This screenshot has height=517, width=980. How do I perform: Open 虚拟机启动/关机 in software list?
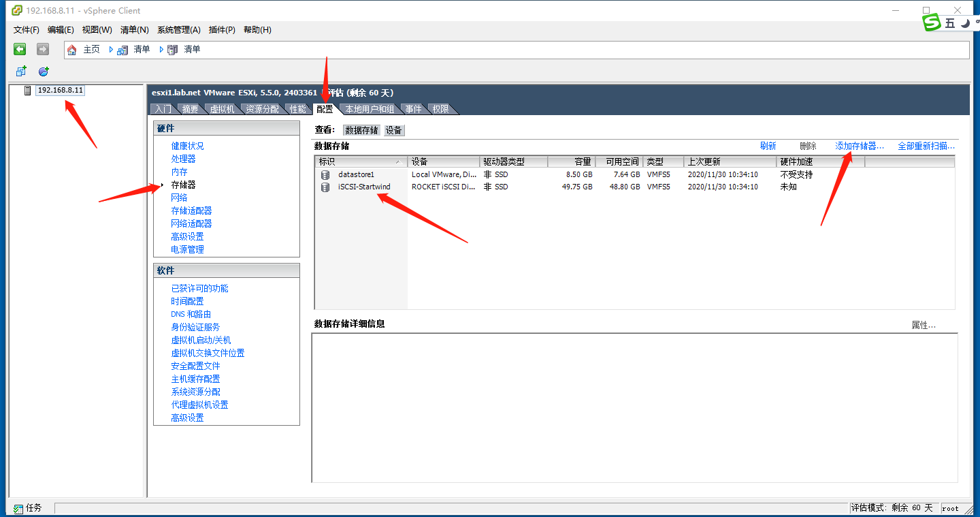coord(201,340)
